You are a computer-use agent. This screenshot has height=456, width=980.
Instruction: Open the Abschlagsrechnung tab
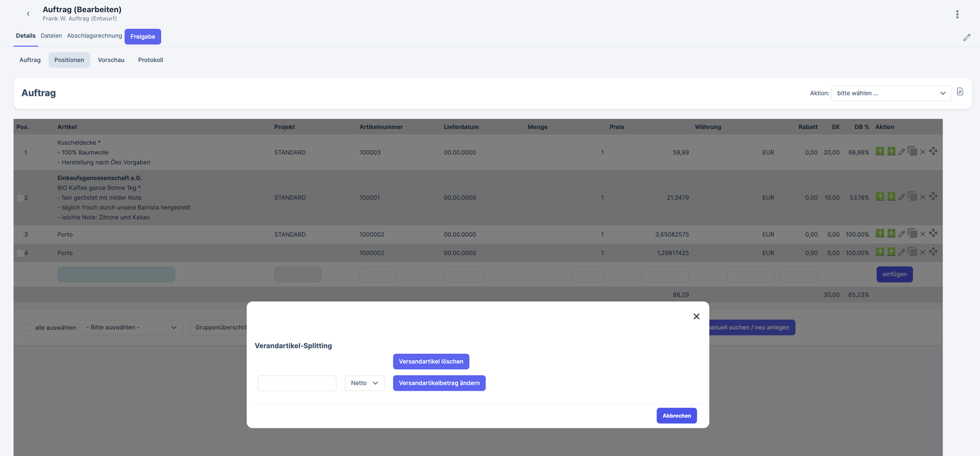tap(94, 36)
